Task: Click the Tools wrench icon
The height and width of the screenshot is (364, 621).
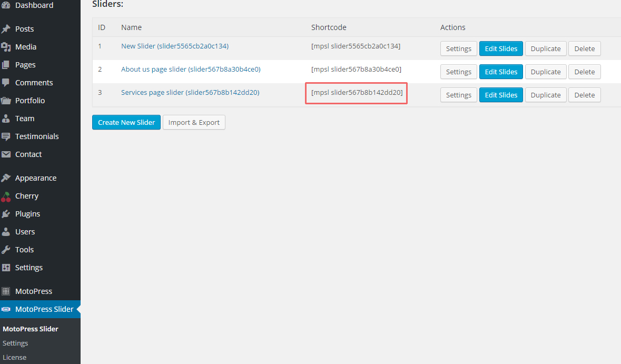Action: 6,250
